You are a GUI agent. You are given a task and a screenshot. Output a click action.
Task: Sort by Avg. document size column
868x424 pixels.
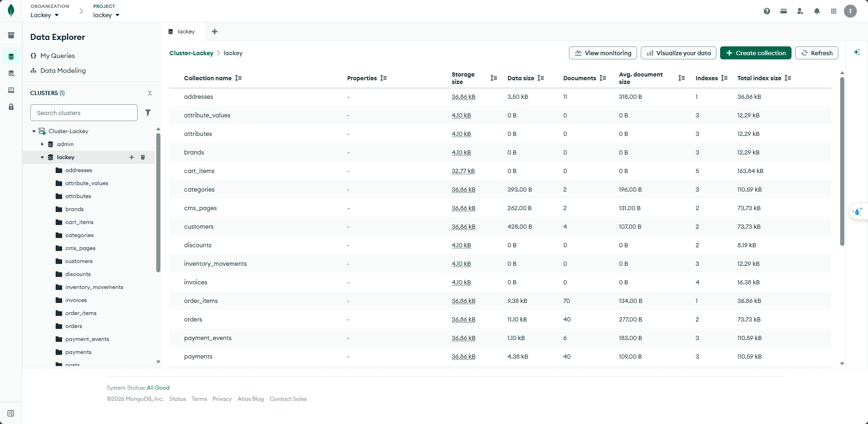(x=682, y=78)
